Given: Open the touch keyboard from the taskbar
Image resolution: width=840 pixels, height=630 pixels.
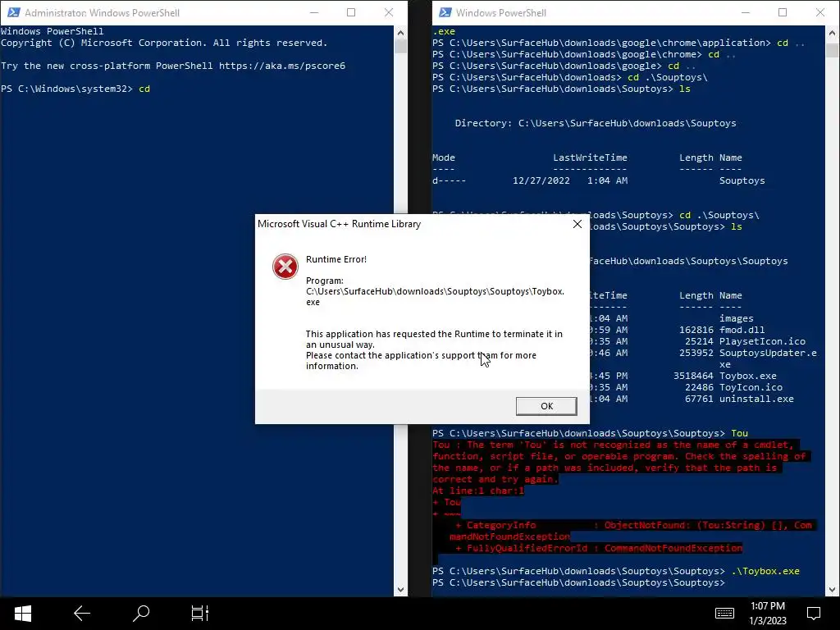Looking at the screenshot, I should click(724, 614).
